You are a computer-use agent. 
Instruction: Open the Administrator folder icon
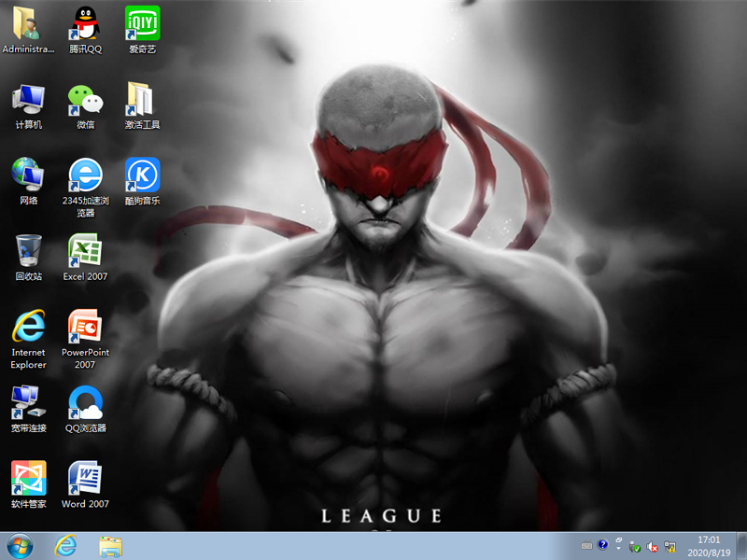[x=28, y=30]
